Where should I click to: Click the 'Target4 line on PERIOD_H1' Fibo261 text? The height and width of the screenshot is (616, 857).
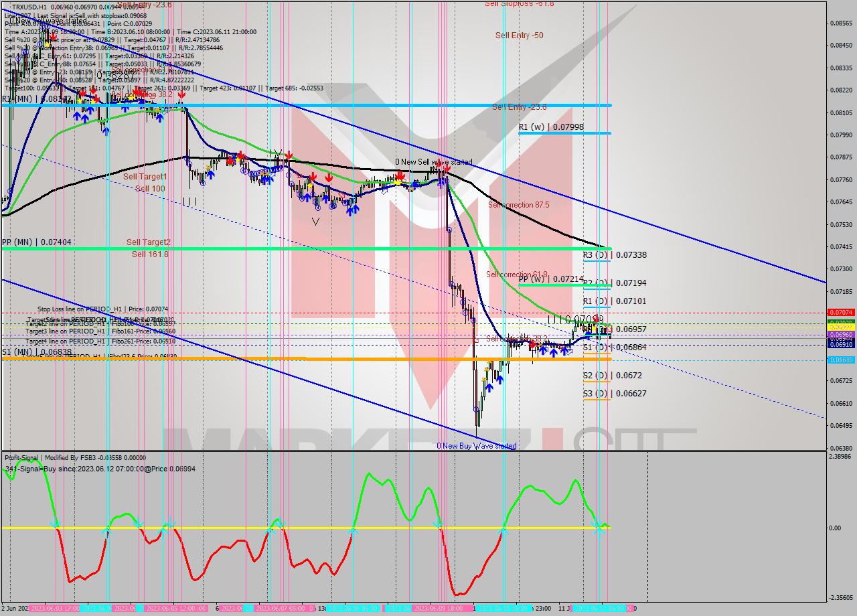100,341
